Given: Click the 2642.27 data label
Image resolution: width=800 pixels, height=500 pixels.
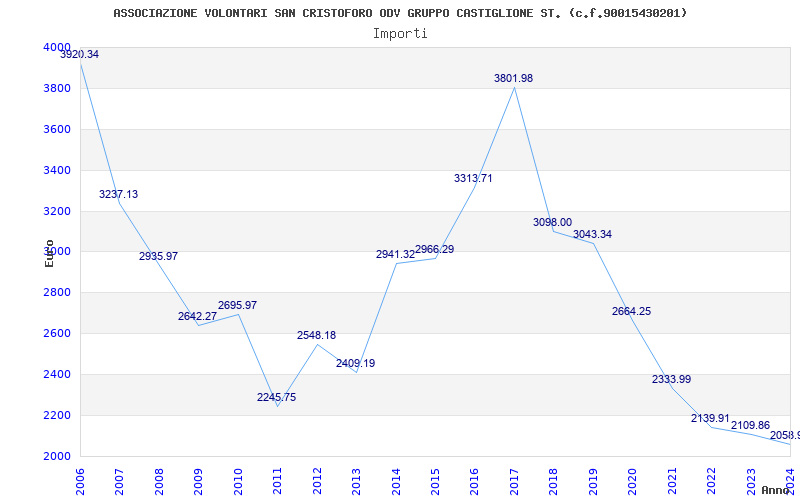Looking at the screenshot, I should coord(197,316).
